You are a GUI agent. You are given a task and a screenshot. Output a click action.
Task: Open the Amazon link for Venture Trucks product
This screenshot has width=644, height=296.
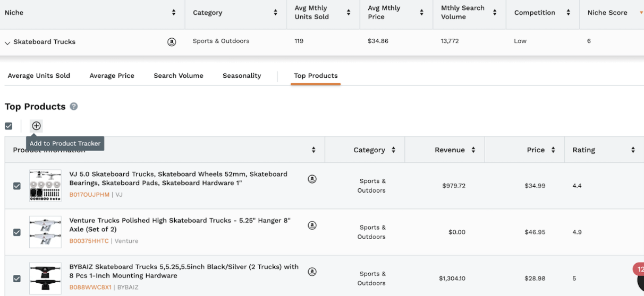[312, 225]
